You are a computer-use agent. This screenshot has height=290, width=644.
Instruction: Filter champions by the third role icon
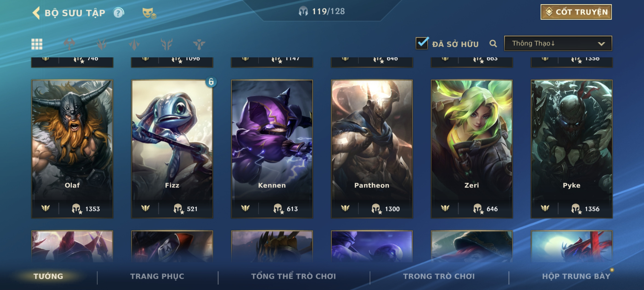(x=134, y=44)
